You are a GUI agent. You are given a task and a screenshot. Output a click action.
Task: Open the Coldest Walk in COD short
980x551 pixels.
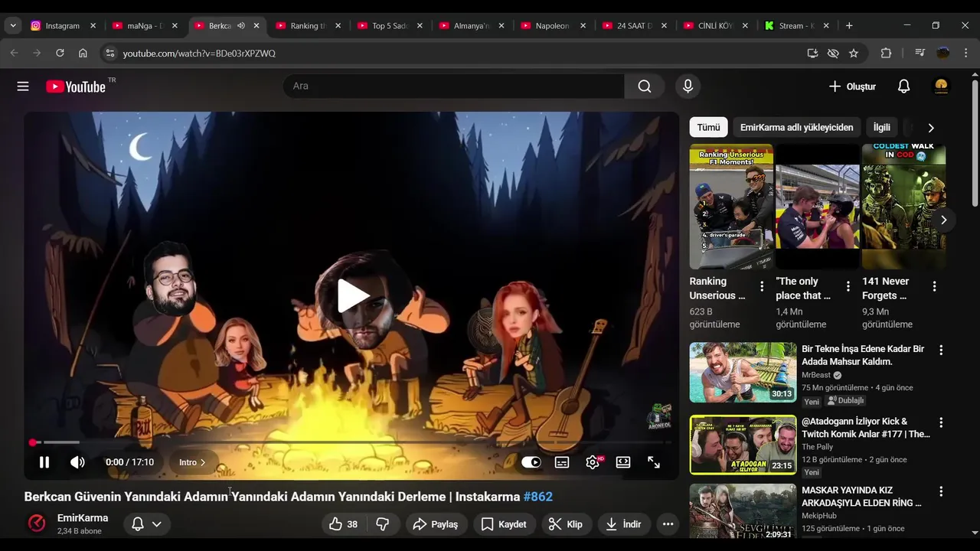point(904,207)
